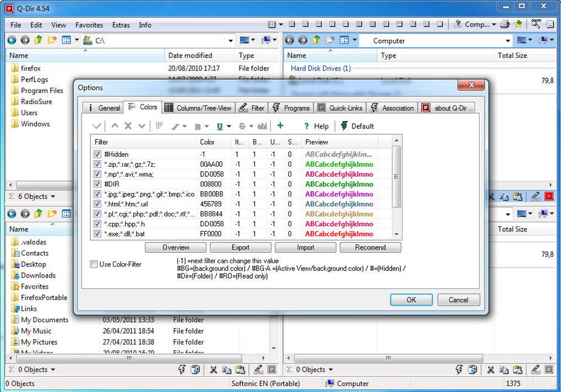Viewport: 561px width, 392px height.
Task: Uncheck the *.html;*.htm;*.url filter checkbox
Action: (97, 204)
